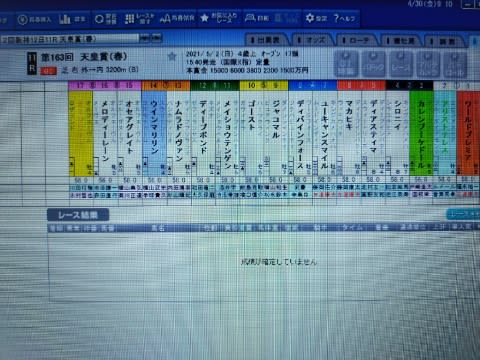Open the betting-ticket purchase toolbar icon

pyautogui.click(x=34, y=19)
